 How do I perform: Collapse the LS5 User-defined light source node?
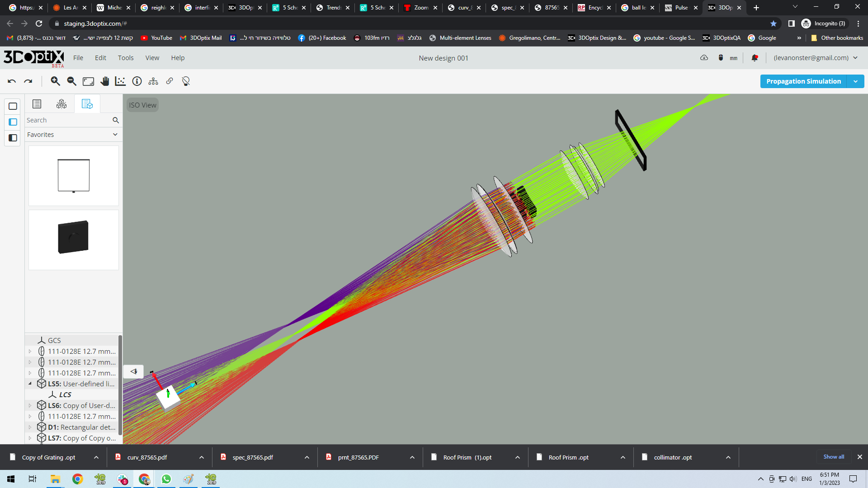(x=30, y=384)
